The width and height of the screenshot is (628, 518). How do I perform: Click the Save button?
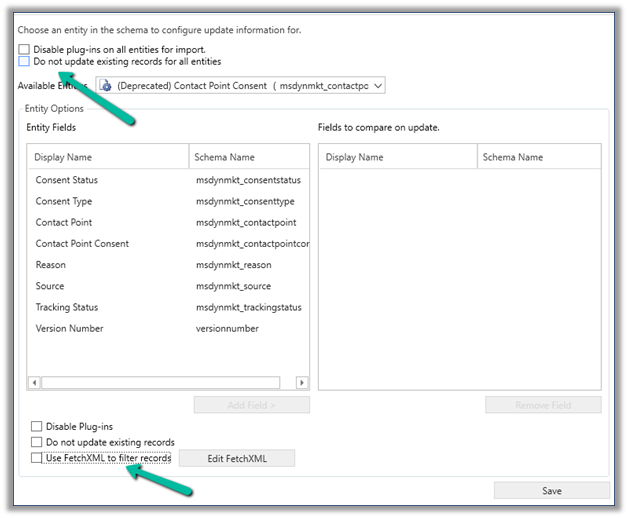pyautogui.click(x=551, y=491)
